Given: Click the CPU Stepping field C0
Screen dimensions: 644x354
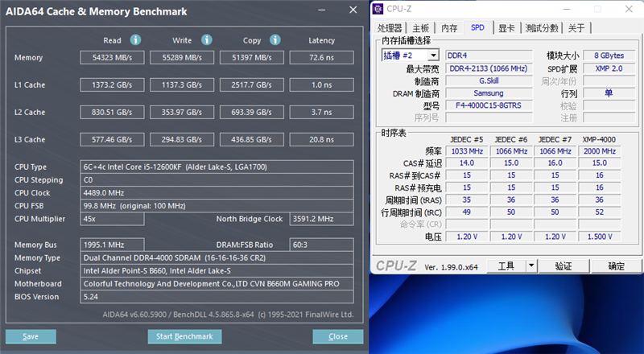Looking at the screenshot, I should point(217,180).
